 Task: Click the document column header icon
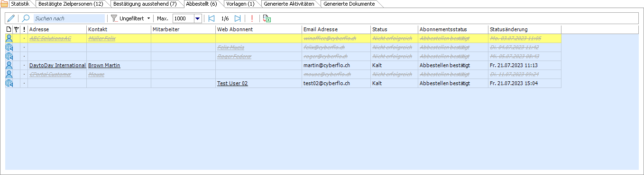point(9,29)
